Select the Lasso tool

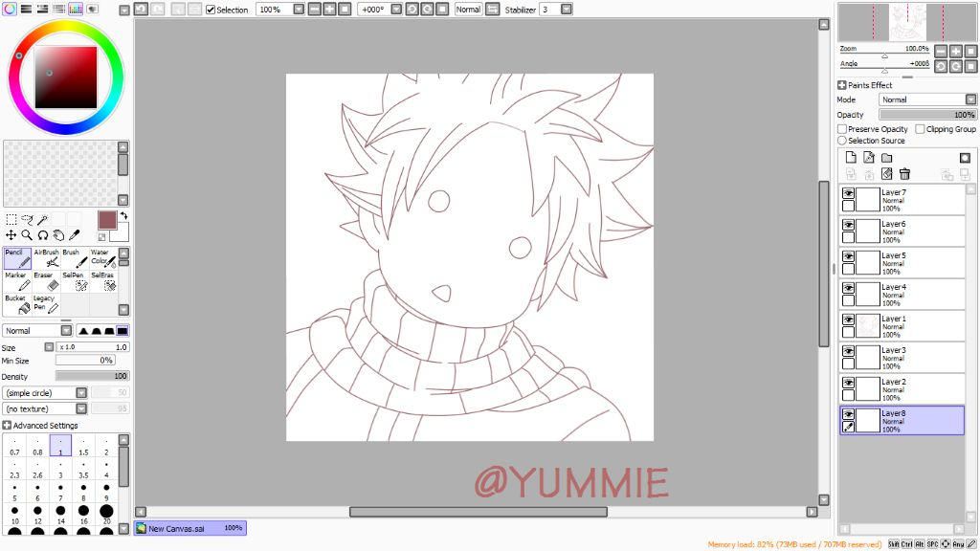27,219
